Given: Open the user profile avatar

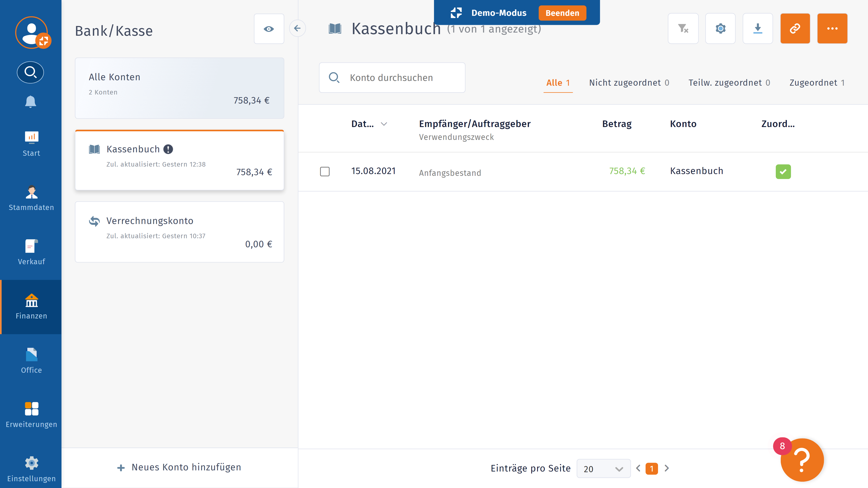Looking at the screenshot, I should pyautogui.click(x=32, y=32).
